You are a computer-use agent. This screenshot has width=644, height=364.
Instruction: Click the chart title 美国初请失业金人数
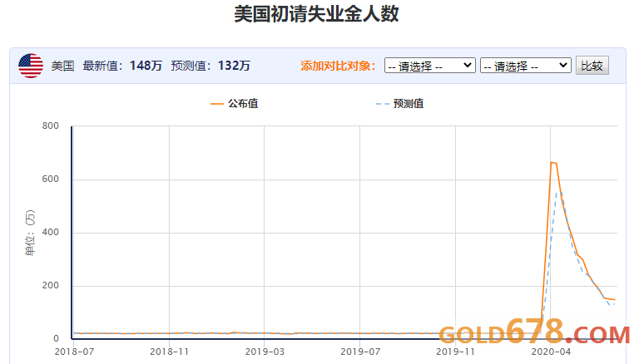point(316,14)
